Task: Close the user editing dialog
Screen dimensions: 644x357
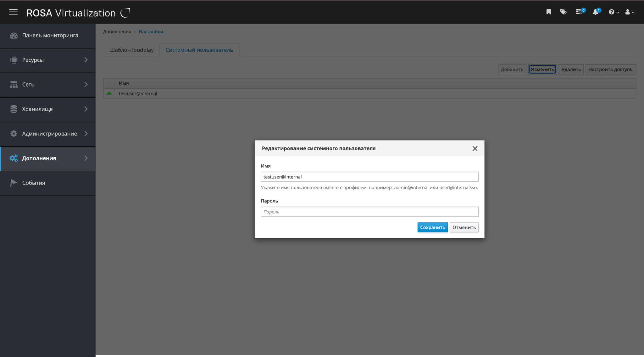Action: click(475, 149)
